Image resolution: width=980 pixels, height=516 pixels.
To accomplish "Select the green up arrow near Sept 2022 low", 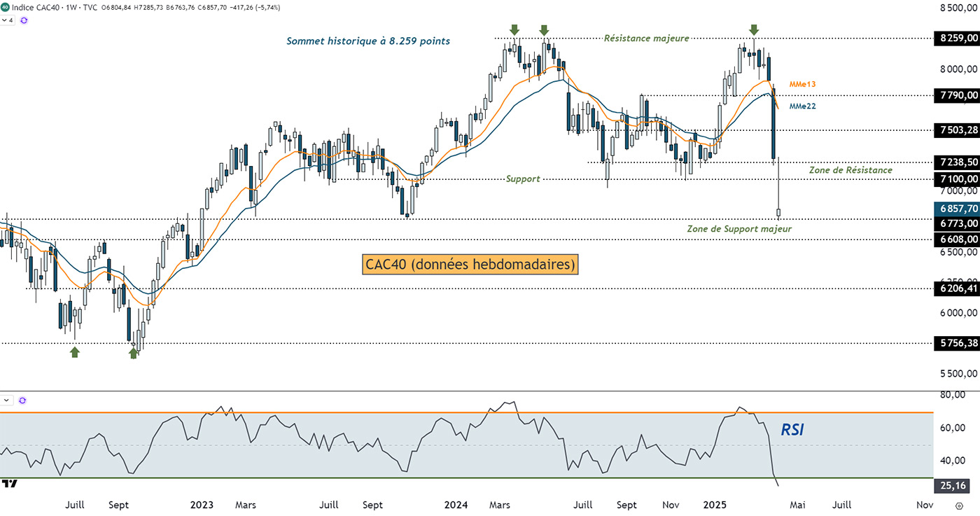I will pos(133,354).
